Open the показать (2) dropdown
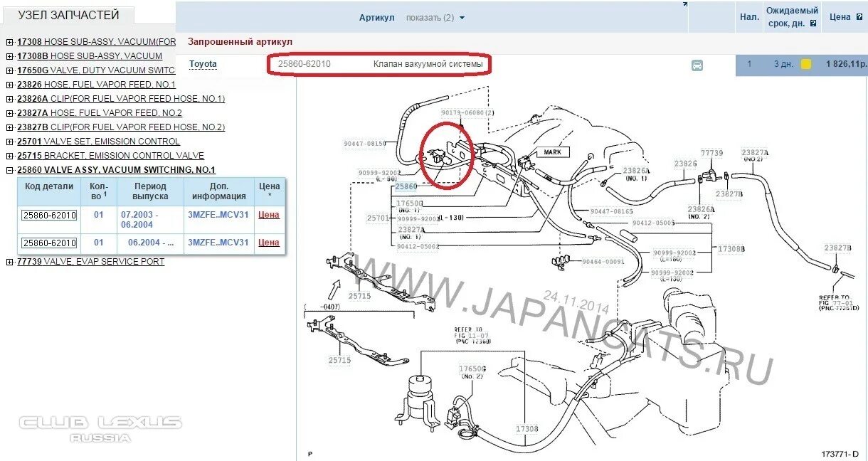Image resolution: width=868 pixels, height=461 pixels. click(x=435, y=18)
